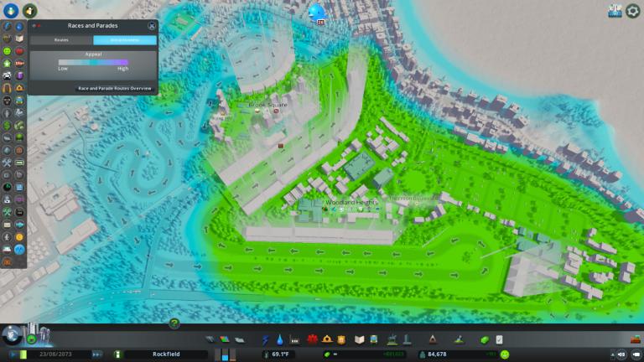Image resolution: width=644 pixels, height=362 pixels.
Task: Open the Electricity build menu
Action: (266, 339)
